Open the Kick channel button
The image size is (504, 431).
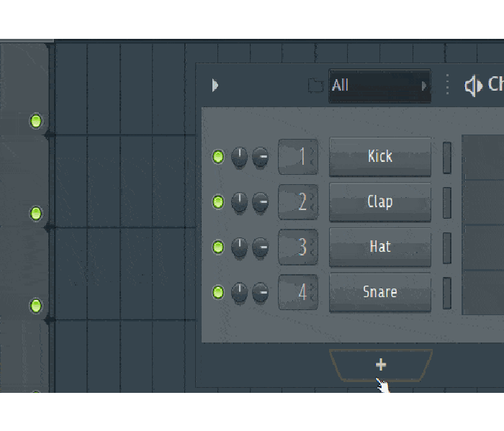(x=380, y=157)
